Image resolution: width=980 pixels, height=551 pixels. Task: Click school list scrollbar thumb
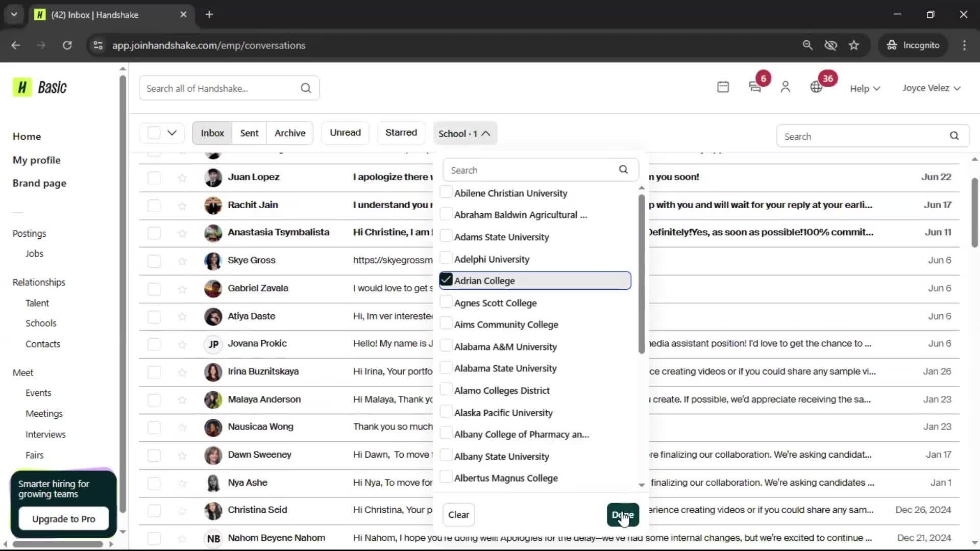(642, 273)
